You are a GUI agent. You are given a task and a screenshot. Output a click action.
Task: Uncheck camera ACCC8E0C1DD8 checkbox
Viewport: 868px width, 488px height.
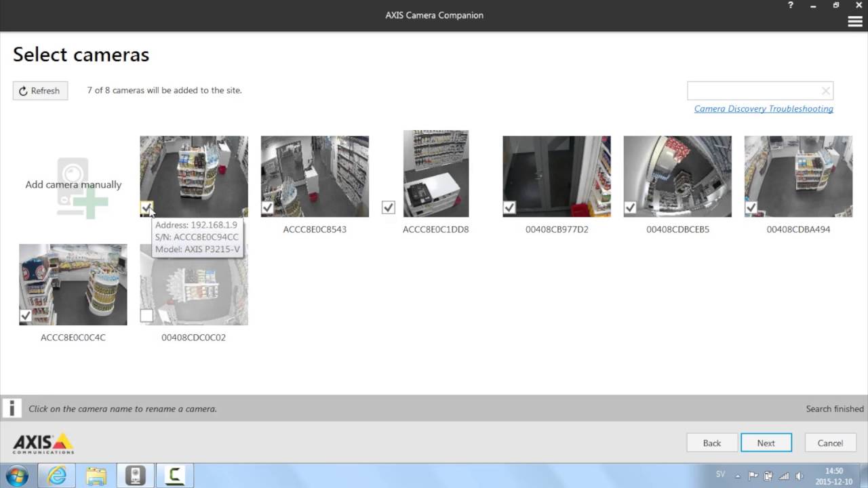(x=388, y=207)
